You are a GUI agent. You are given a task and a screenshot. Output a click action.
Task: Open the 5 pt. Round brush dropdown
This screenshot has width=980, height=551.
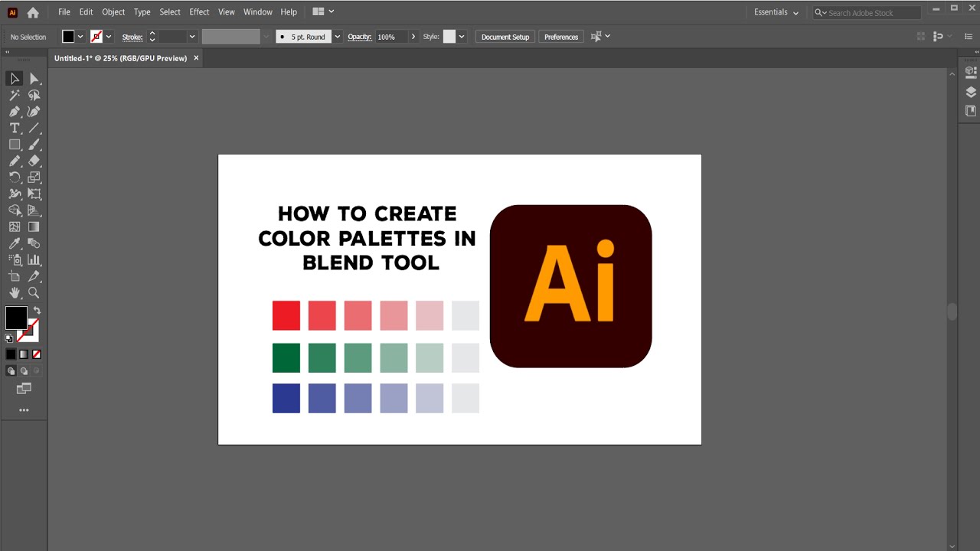click(x=338, y=37)
